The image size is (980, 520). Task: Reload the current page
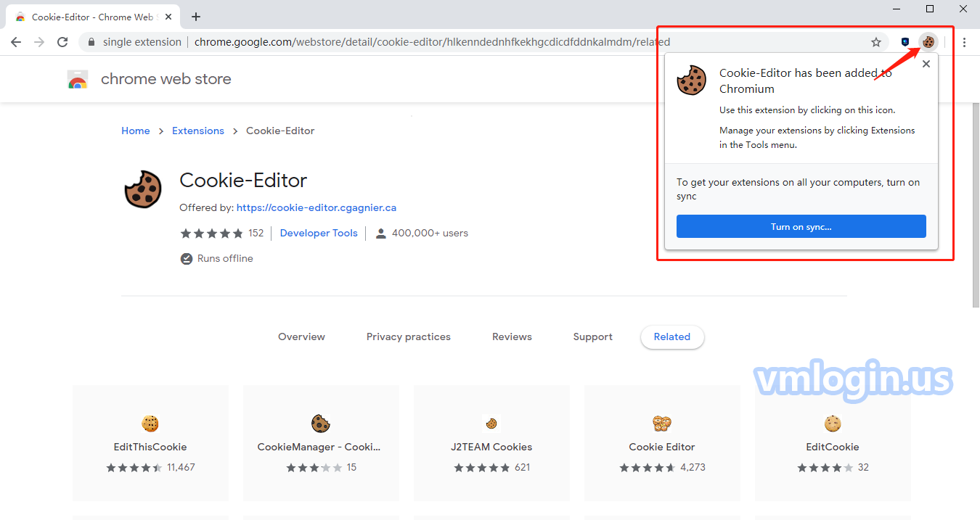(x=63, y=42)
